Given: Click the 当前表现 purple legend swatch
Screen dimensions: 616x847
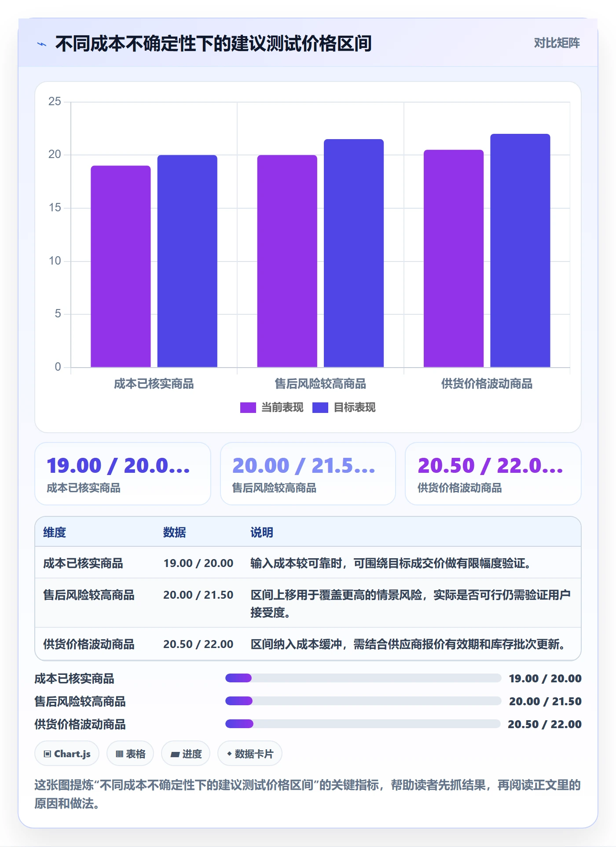Looking at the screenshot, I should click(x=248, y=408).
